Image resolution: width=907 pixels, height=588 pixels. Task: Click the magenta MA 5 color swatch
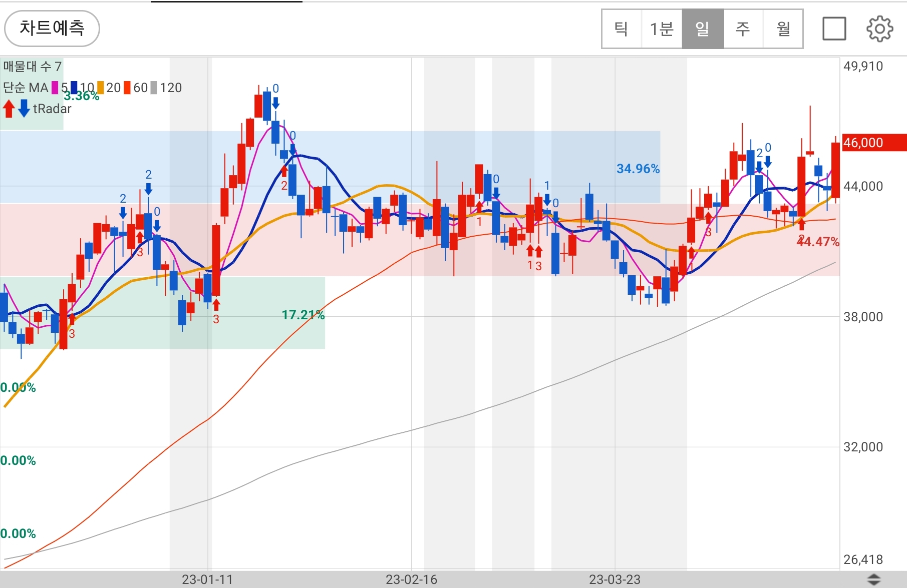[55, 88]
